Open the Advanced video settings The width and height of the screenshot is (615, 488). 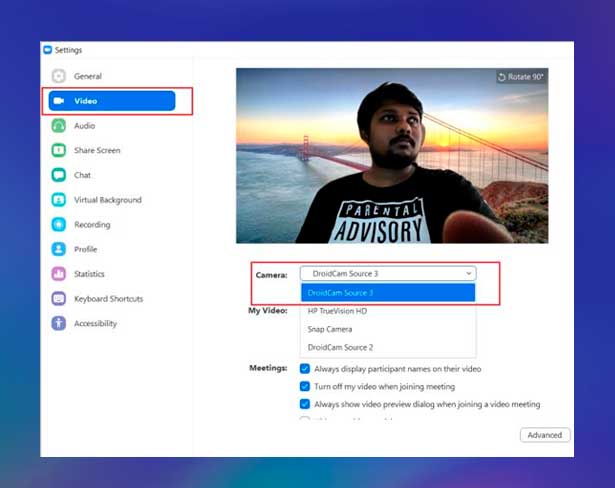(x=545, y=435)
